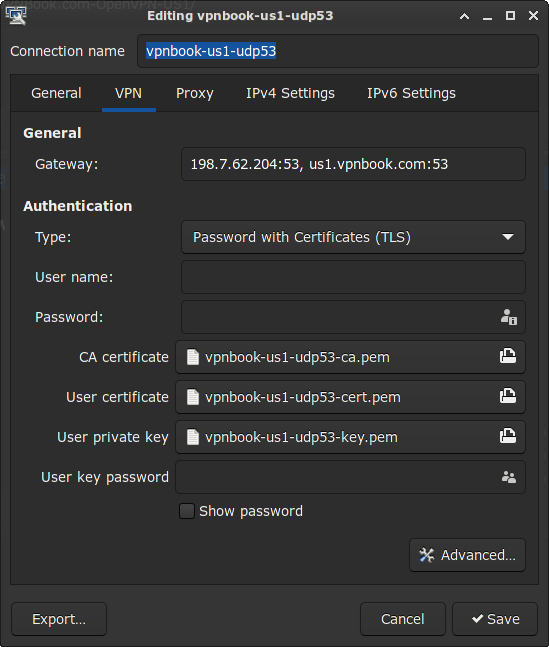Click the Export... button
The height and width of the screenshot is (647, 549).
pyautogui.click(x=59, y=619)
